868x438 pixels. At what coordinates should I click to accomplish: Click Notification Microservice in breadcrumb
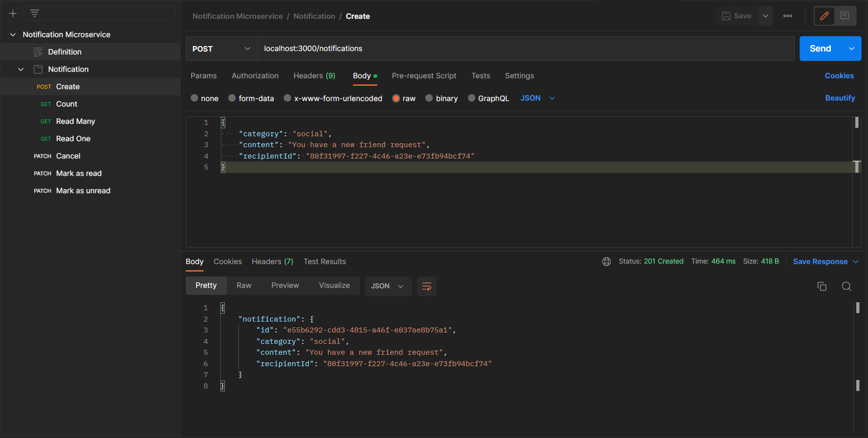tap(238, 16)
